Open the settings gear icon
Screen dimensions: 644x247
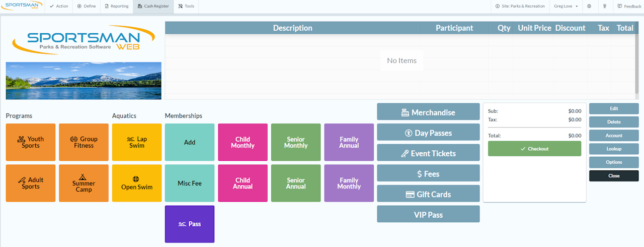[589, 6]
